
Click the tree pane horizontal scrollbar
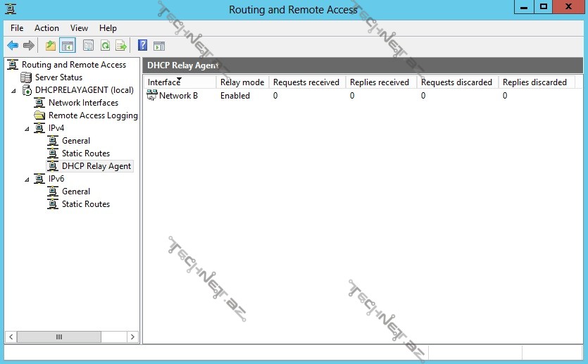tap(59, 337)
